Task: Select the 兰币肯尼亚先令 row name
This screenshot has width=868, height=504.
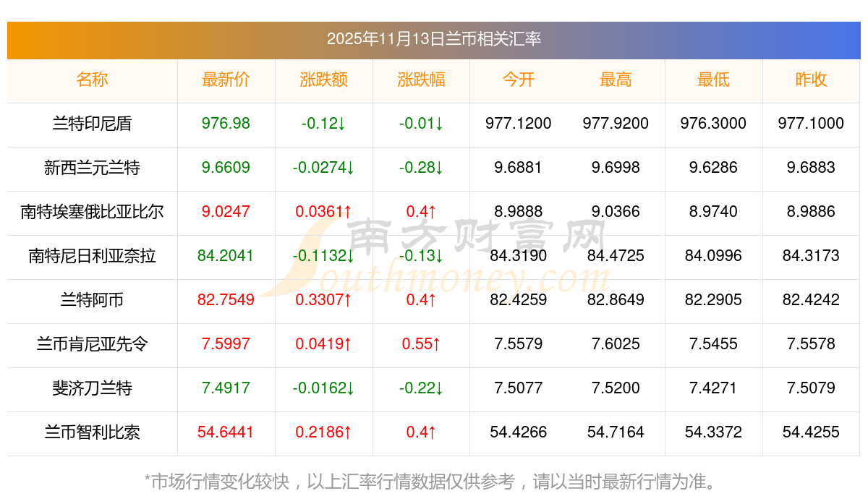Action: pos(92,345)
